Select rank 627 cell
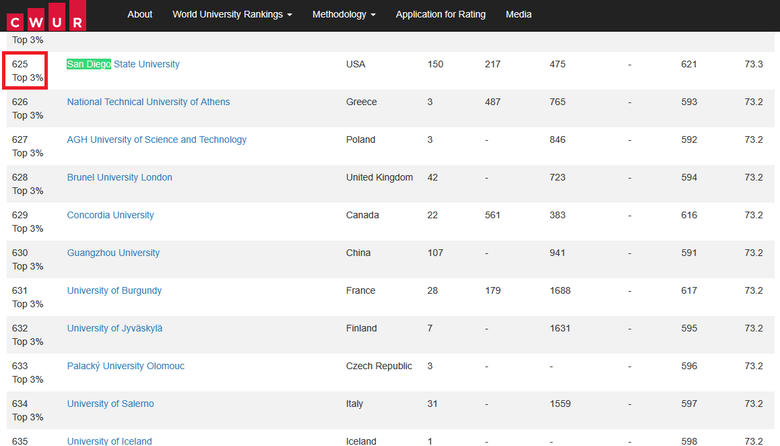The height and width of the screenshot is (446, 780). pos(27,146)
